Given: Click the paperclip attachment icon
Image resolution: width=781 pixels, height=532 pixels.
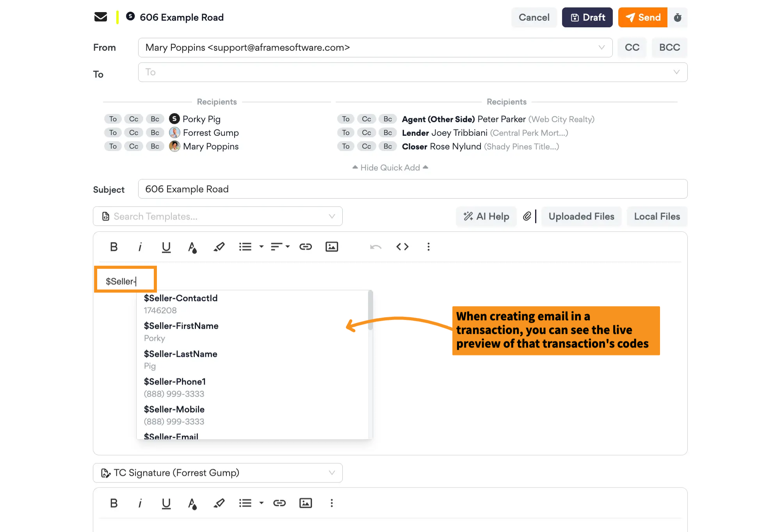Looking at the screenshot, I should [x=527, y=216].
